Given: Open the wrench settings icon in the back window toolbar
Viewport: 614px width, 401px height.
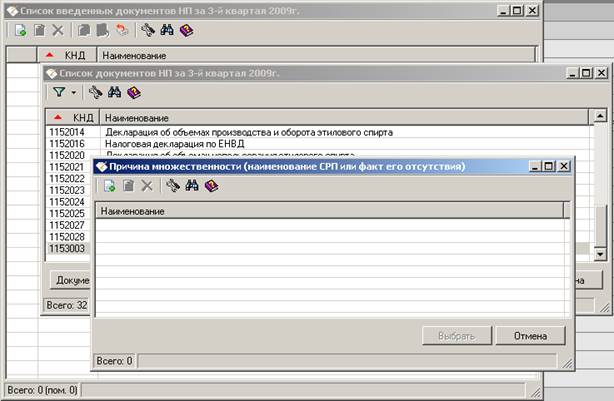Looking at the screenshot, I should pos(148,30).
